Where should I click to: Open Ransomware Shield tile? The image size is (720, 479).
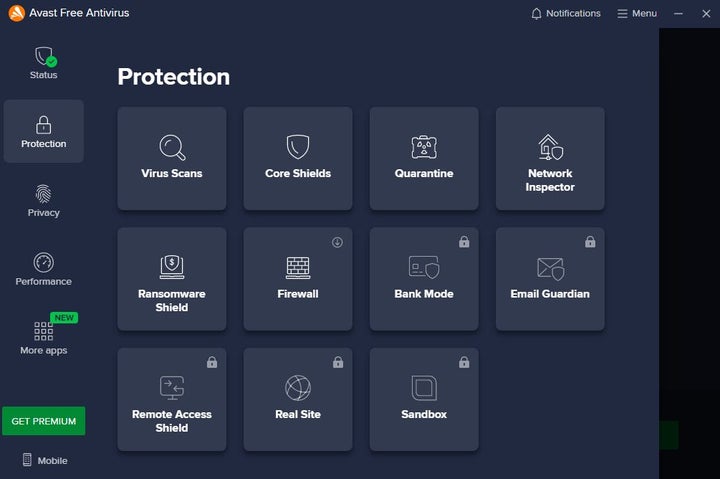pos(172,279)
